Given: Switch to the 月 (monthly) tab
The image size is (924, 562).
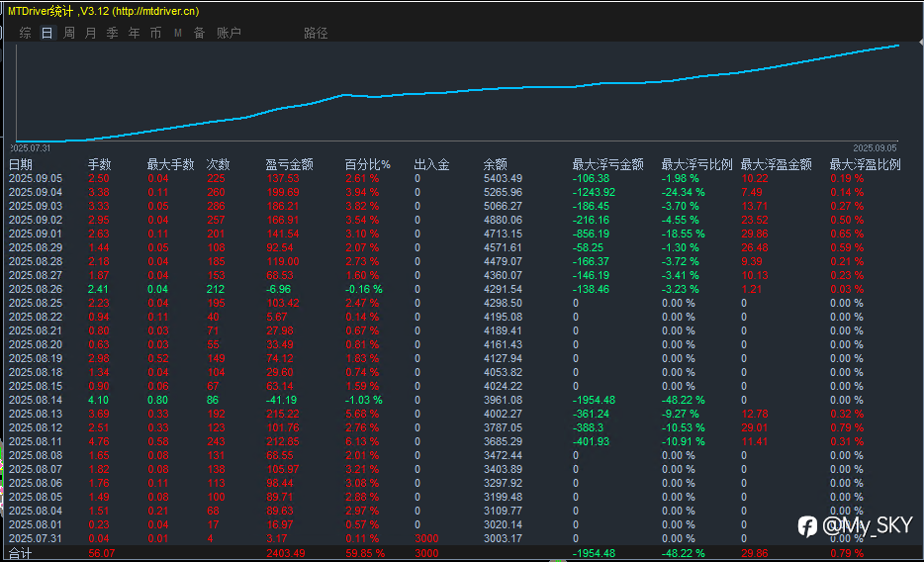Looking at the screenshot, I should pyautogui.click(x=91, y=33).
